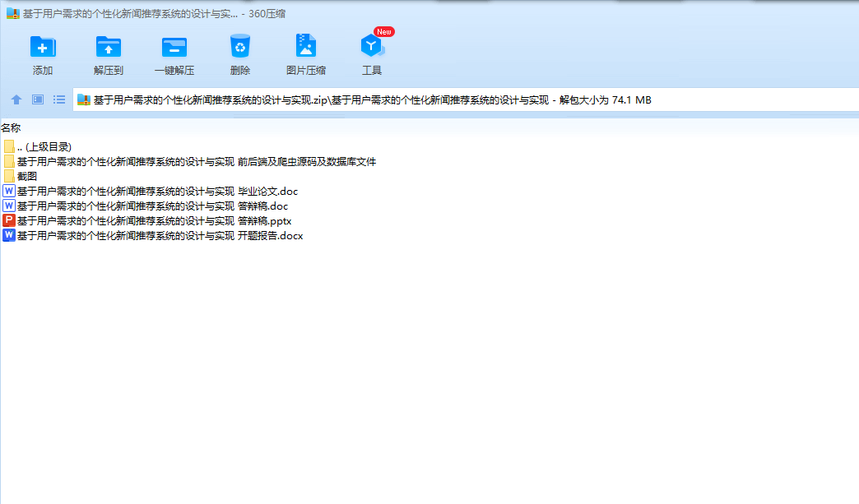Click the 解压到 (Extract to) icon
Viewport: 859px width, 504px height.
point(109,47)
